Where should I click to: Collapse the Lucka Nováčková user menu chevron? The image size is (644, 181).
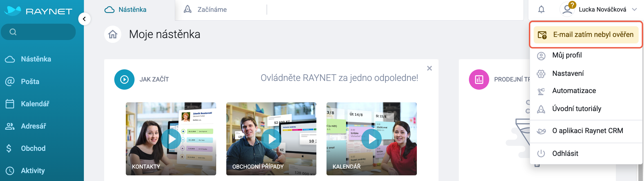[634, 10]
